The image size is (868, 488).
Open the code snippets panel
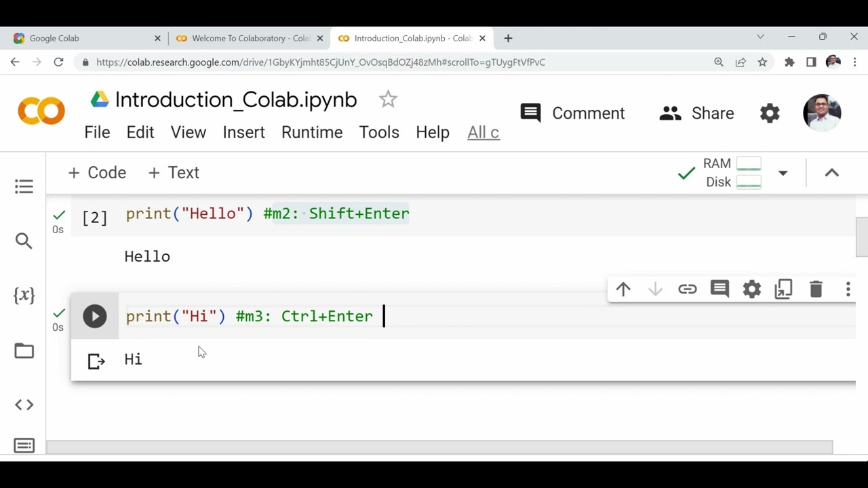(24, 405)
